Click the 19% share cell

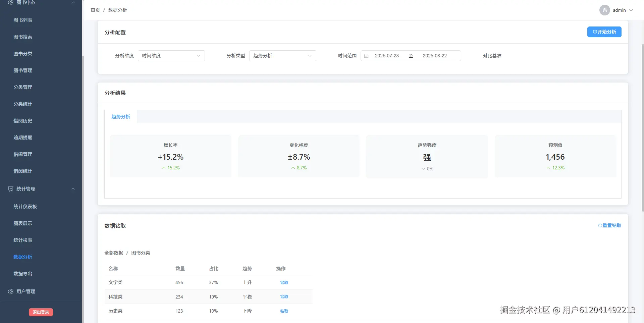coord(213,297)
